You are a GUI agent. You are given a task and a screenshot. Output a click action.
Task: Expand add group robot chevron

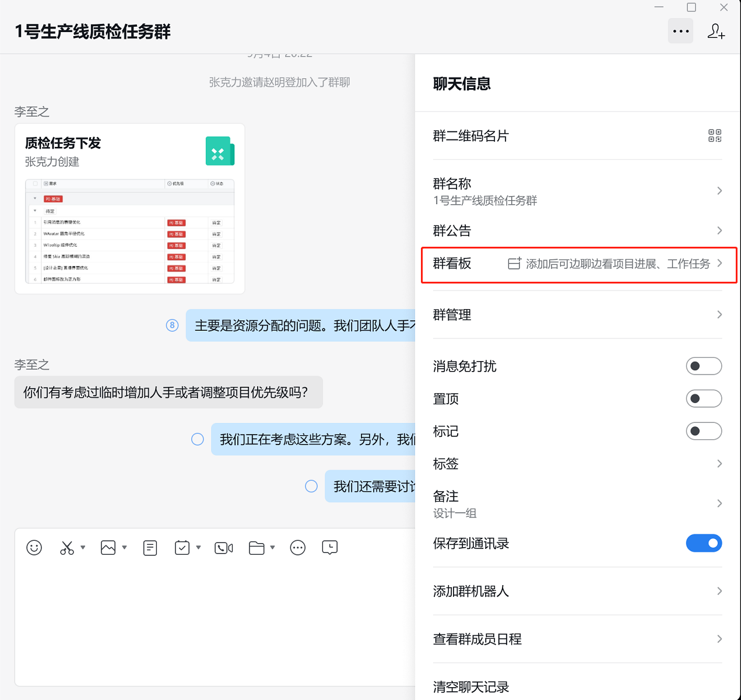click(x=719, y=591)
